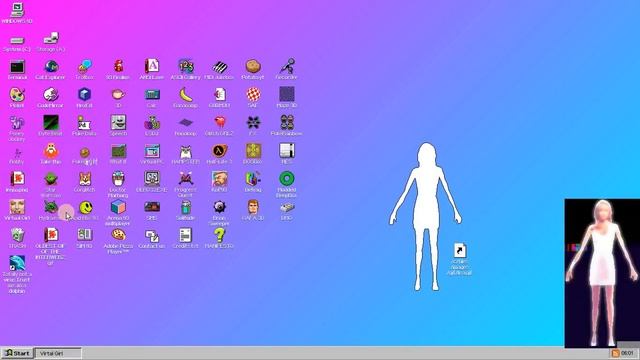Open the Speech face icon
Screen dimensions: 640x360
(118, 122)
